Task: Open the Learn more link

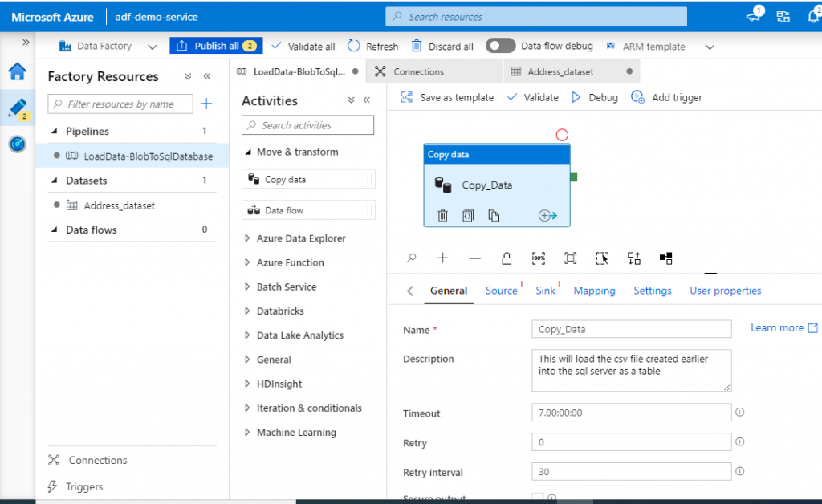Action: click(x=783, y=328)
